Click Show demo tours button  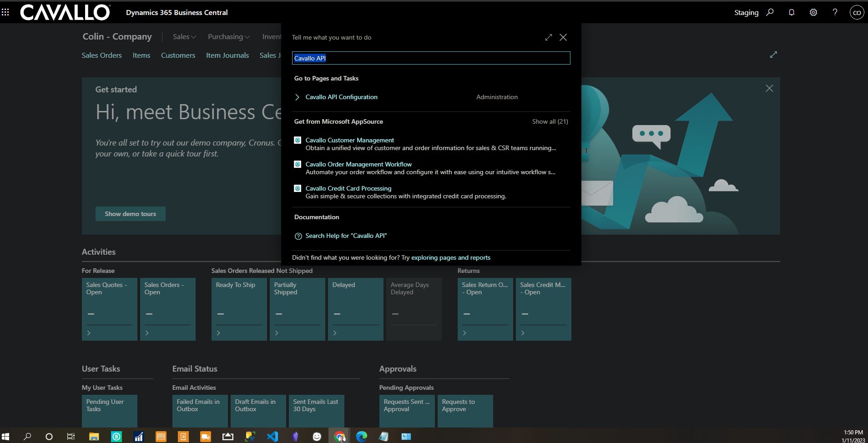coord(130,214)
